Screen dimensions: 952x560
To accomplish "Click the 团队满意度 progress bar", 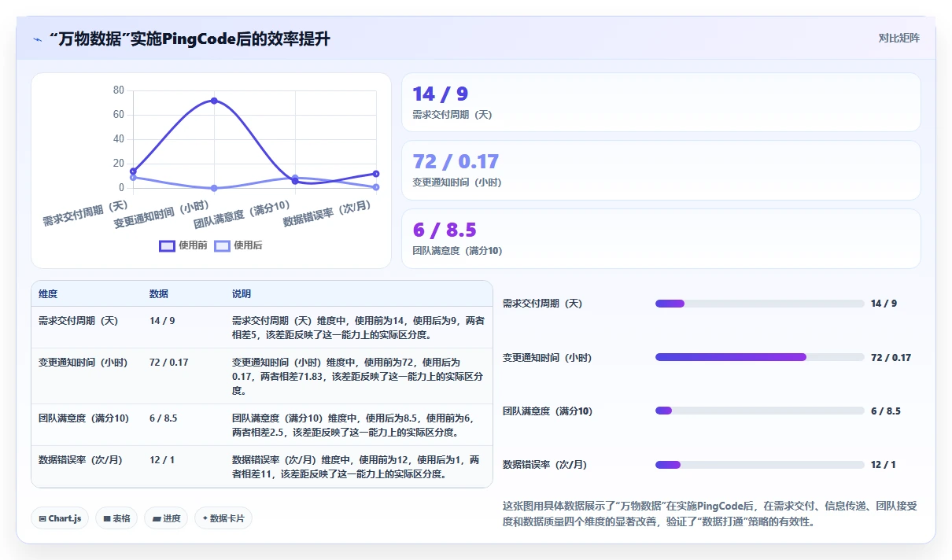I will [759, 411].
